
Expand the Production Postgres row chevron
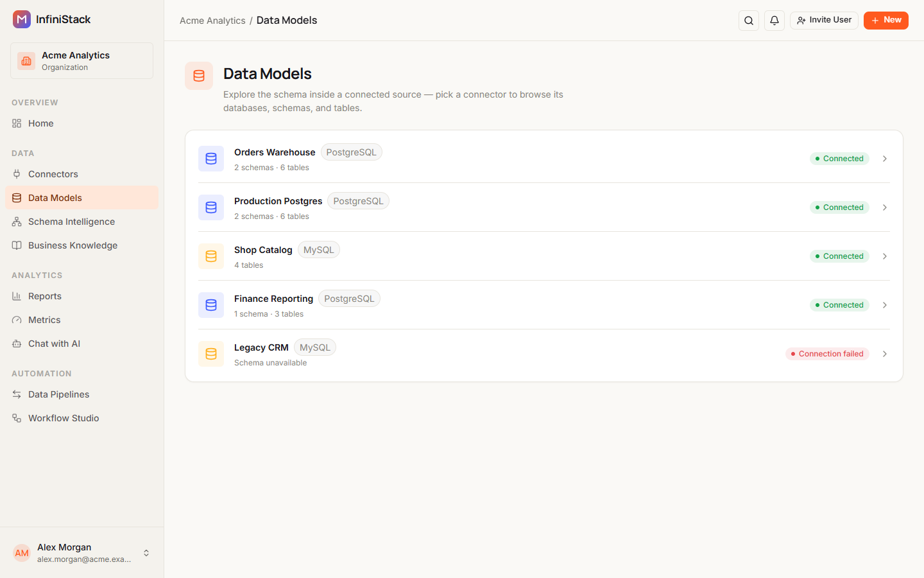coord(885,207)
